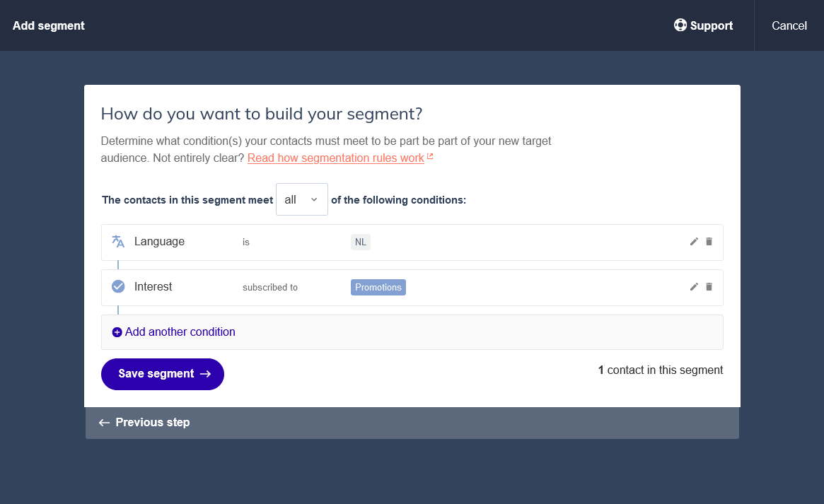Image resolution: width=824 pixels, height=504 pixels.
Task: Save the segment
Action: pos(163,374)
